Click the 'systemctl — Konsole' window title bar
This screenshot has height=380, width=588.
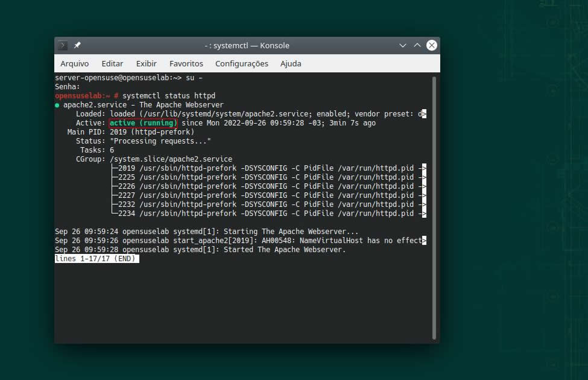coord(247,45)
